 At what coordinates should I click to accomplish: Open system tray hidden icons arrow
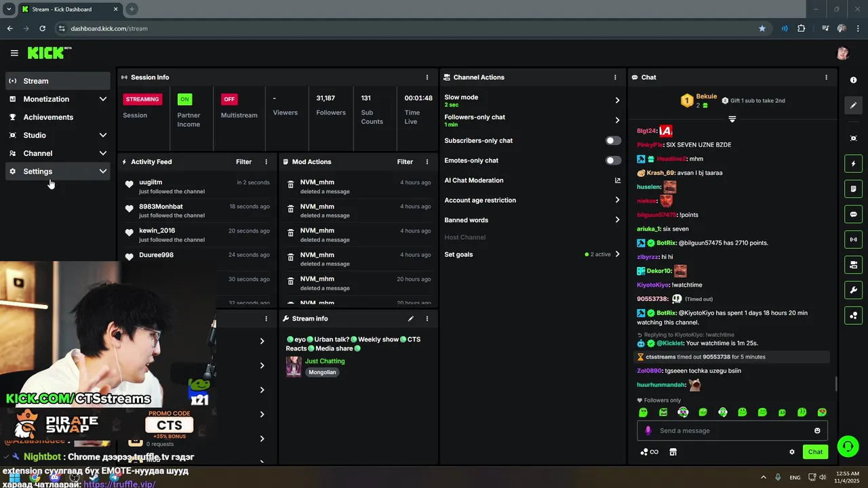point(763,477)
